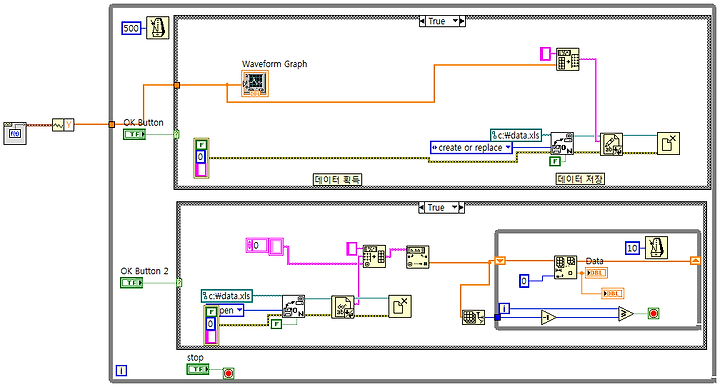Open the bottom case structure True selector dropdown
The height and width of the screenshot is (387, 720).
click(x=455, y=208)
